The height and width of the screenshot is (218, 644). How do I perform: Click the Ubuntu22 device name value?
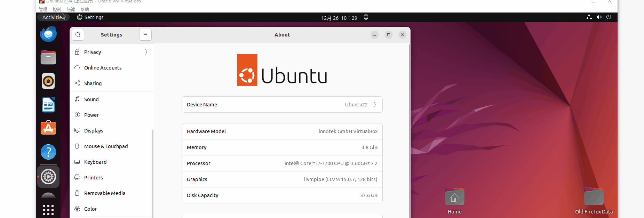pos(356,105)
